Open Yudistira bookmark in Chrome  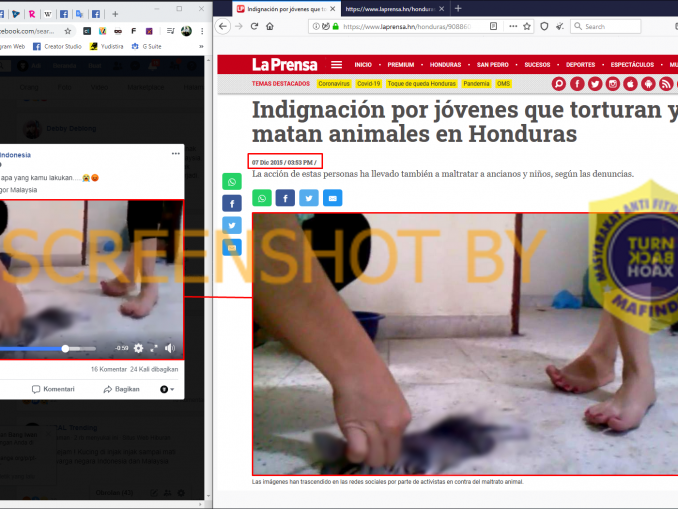click(x=107, y=46)
